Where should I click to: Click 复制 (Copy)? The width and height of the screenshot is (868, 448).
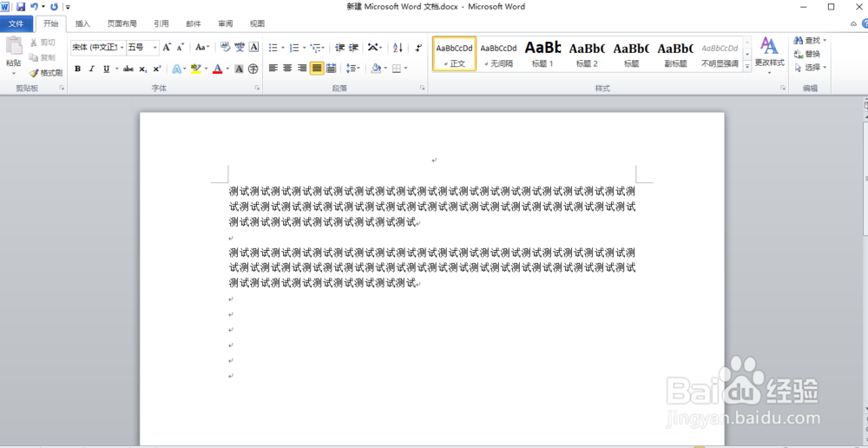pyautogui.click(x=43, y=57)
